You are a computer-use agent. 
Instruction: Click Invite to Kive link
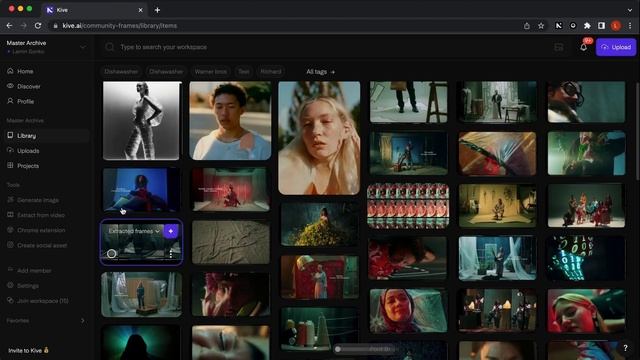[x=28, y=350]
